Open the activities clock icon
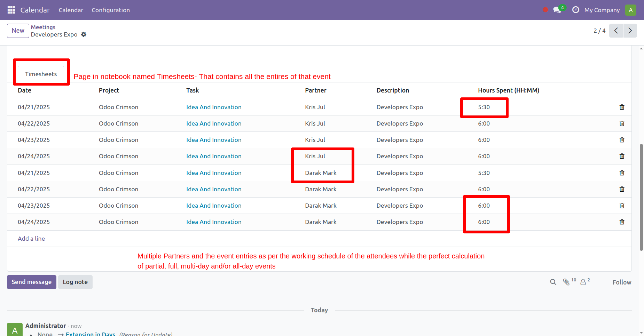Screen dimensions: 644x336 pos(575,10)
